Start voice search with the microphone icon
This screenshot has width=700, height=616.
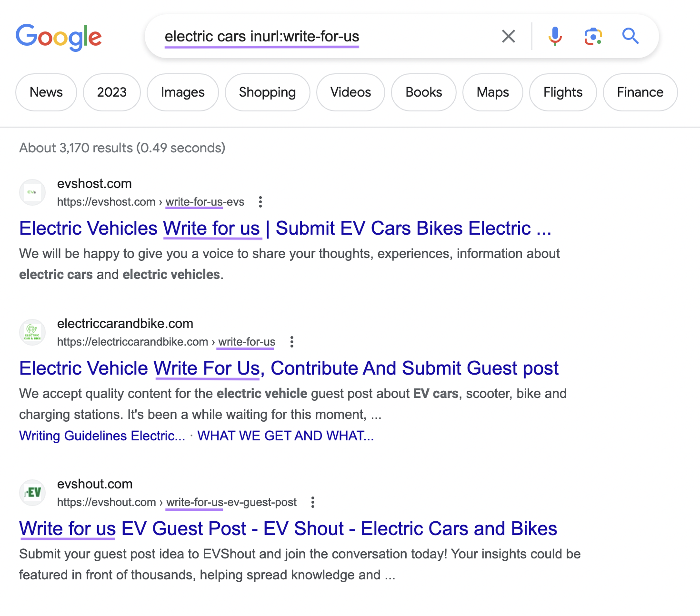(554, 36)
